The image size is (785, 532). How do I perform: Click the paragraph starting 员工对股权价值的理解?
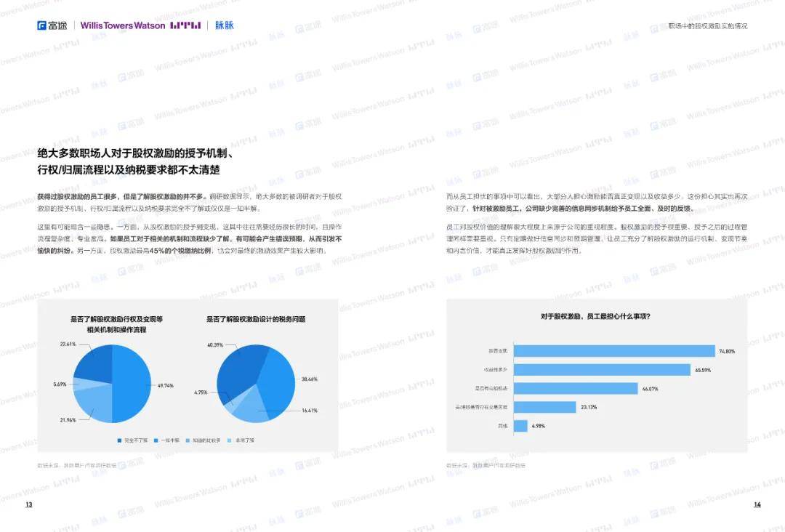tap(597, 238)
